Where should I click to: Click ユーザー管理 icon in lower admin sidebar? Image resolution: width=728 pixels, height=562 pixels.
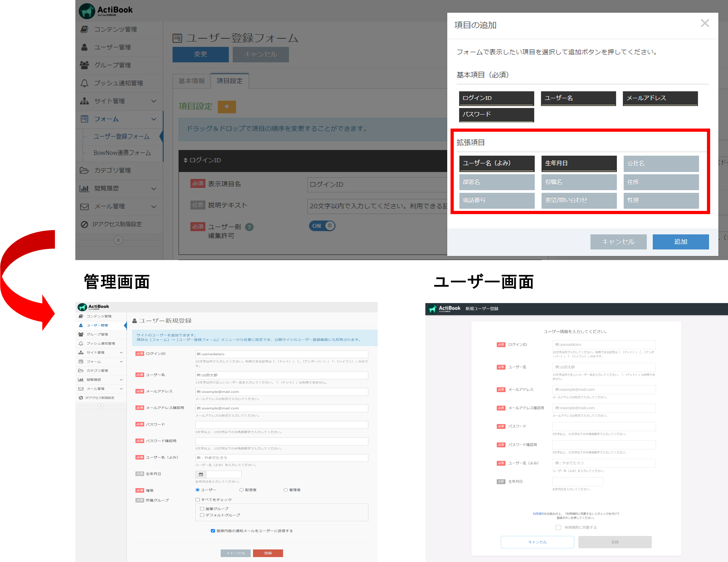coord(81,325)
